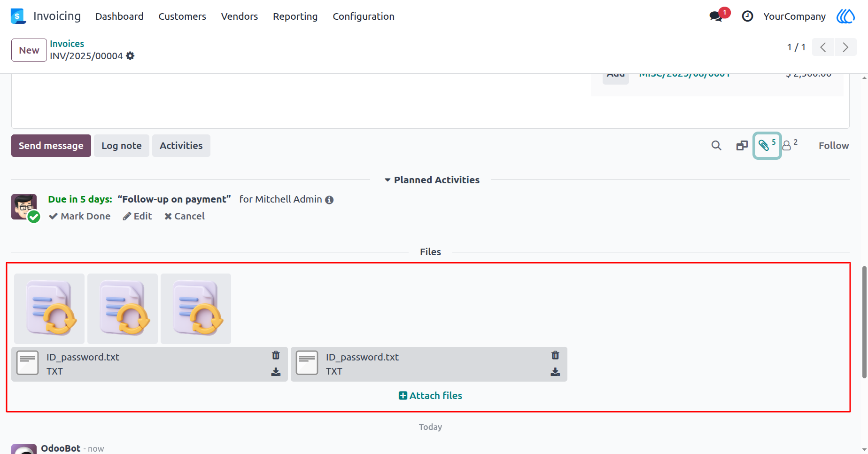Open the Reporting menu
Viewport: 868px width, 454px height.
pyautogui.click(x=295, y=16)
